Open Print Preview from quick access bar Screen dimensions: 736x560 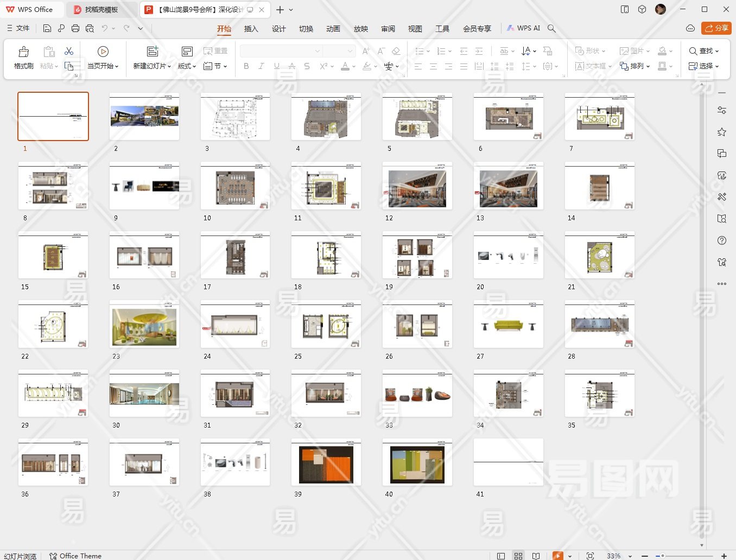90,28
